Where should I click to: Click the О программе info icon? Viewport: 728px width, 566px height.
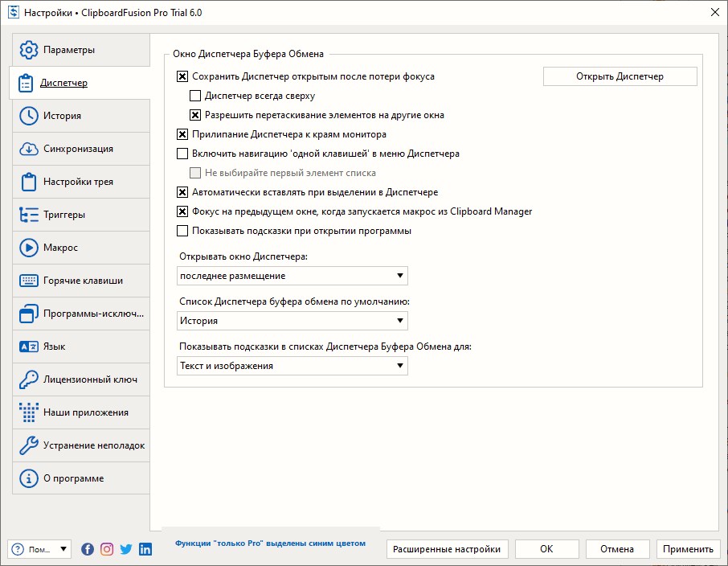[28, 478]
